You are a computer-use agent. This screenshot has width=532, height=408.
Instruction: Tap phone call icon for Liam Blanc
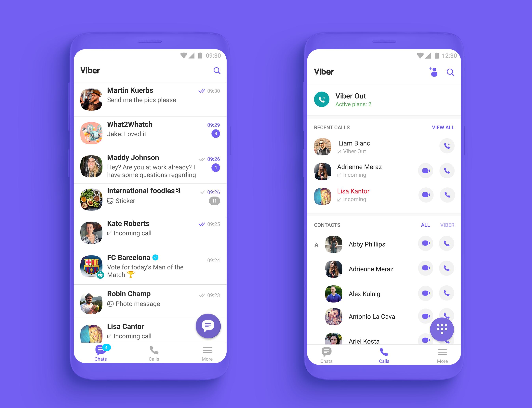pyautogui.click(x=448, y=145)
